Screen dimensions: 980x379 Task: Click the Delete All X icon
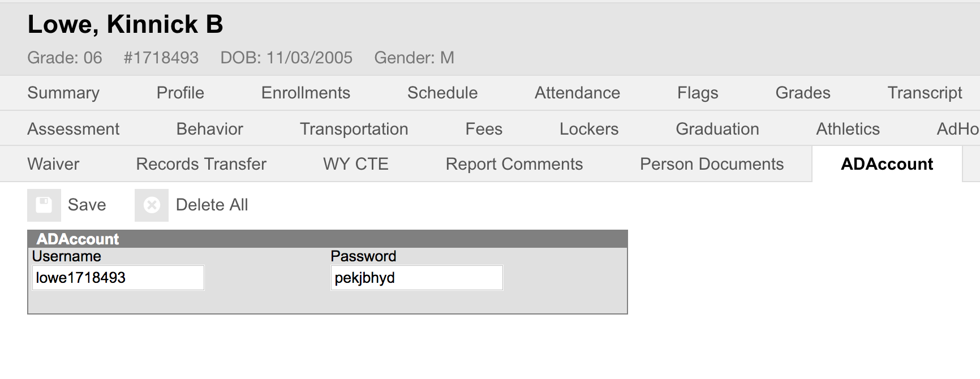click(x=152, y=205)
